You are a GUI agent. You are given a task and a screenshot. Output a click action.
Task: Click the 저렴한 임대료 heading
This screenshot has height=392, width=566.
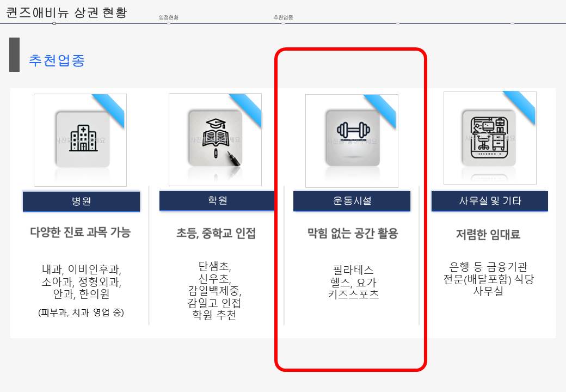click(x=488, y=235)
